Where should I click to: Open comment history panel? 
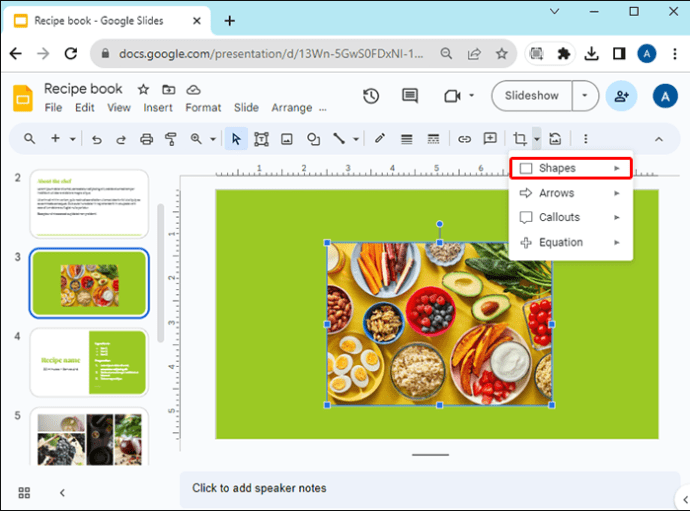(x=410, y=96)
